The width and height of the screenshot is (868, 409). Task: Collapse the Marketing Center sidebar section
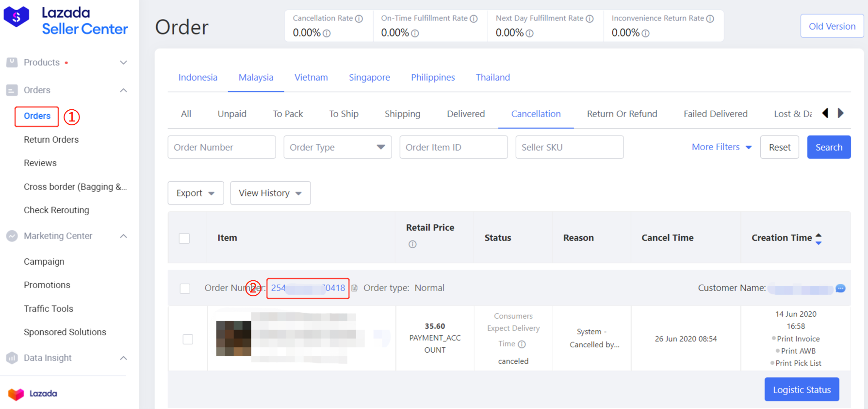(123, 236)
